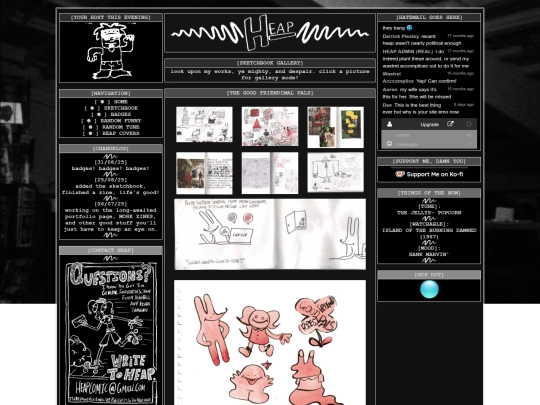Click the [HATEMAIL GOES HERE] heading
The image size is (540, 405).
[429, 17]
